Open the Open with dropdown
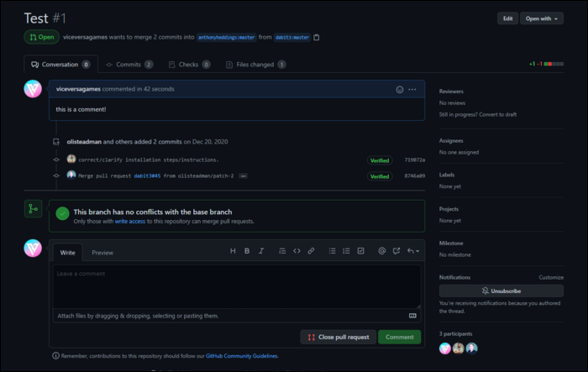Viewport: 588px width, 372px height. pos(542,18)
